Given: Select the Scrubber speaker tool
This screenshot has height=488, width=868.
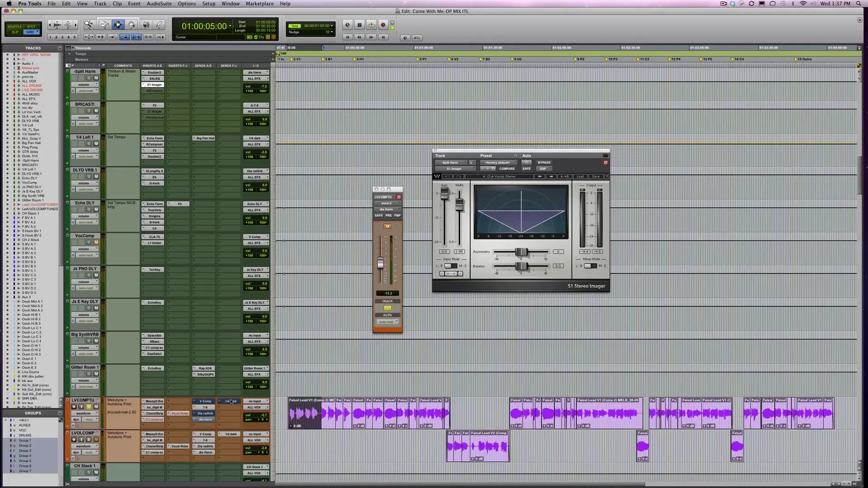Looking at the screenshot, I should coord(146,25).
